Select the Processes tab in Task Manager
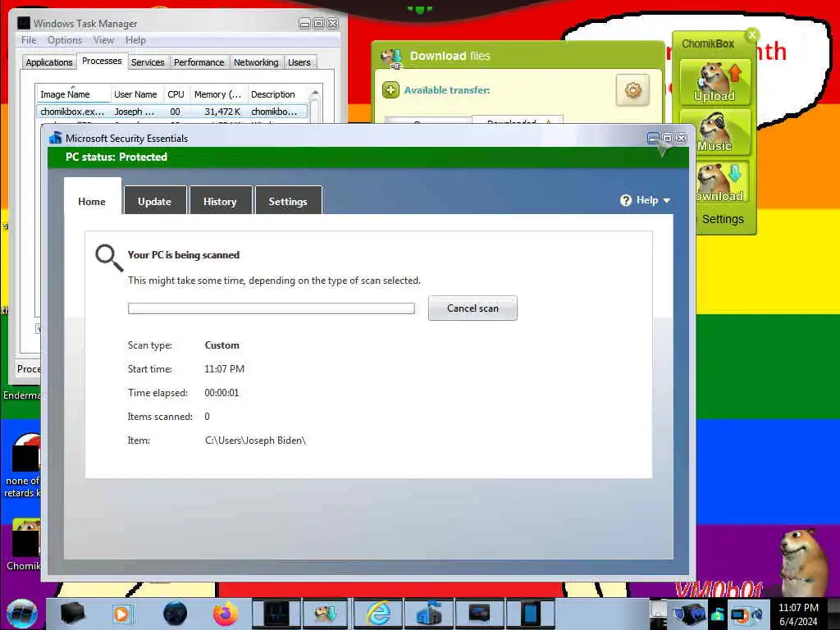Image resolution: width=840 pixels, height=630 pixels. (x=102, y=61)
